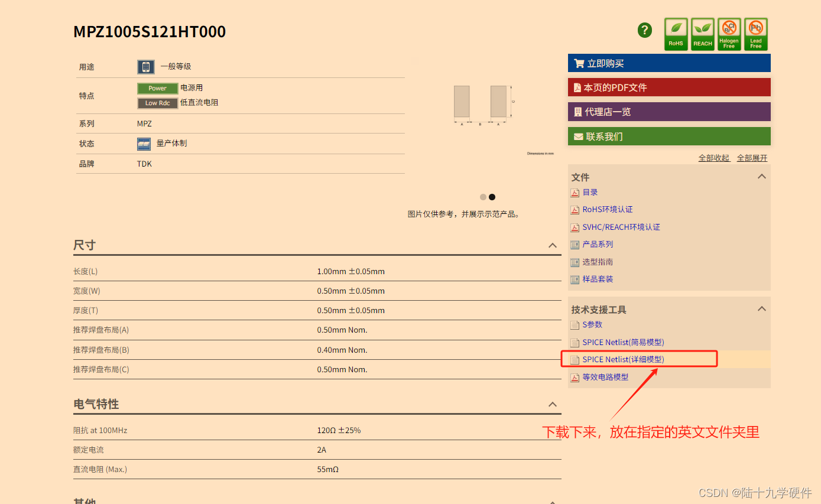Click the REACH compliance badge
Viewport: 821px width, 504px height.
(703, 34)
